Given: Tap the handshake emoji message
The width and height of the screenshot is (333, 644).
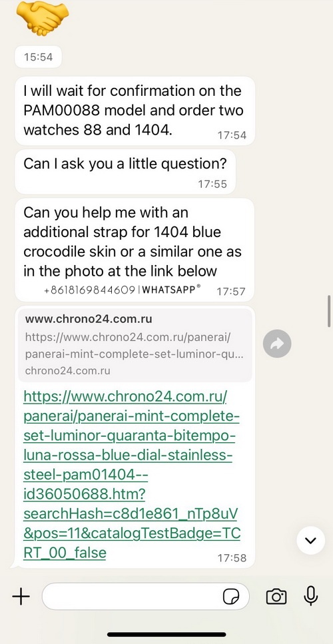Looking at the screenshot, I should (43, 18).
